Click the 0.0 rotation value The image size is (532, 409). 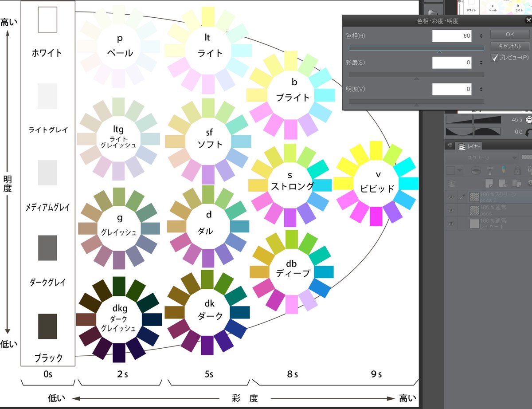518,132
